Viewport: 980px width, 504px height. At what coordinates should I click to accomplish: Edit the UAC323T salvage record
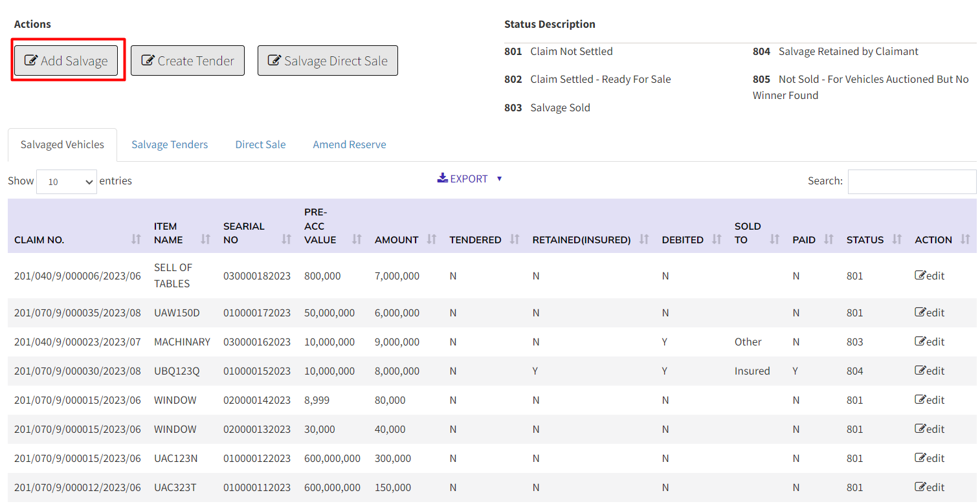pos(930,487)
